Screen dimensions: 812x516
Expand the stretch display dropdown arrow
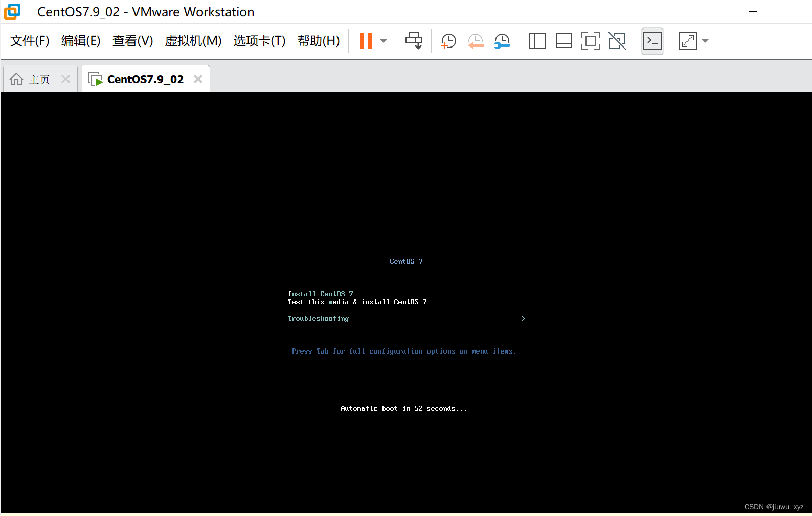pos(705,41)
